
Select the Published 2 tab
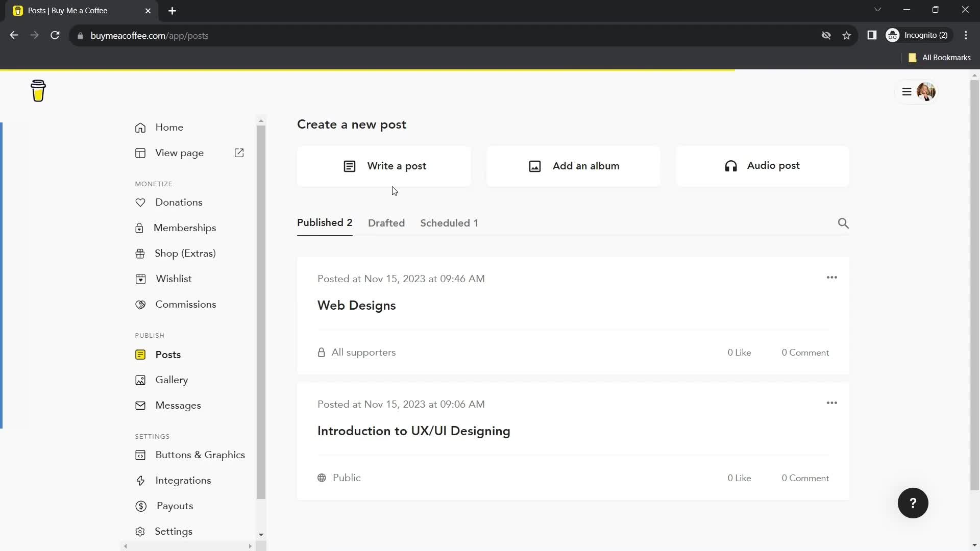tap(325, 222)
